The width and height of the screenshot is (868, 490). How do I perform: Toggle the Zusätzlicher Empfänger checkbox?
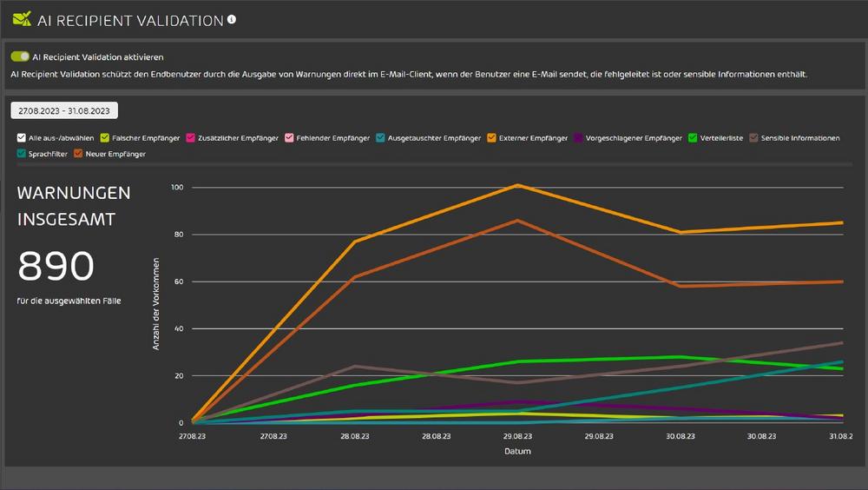click(x=190, y=138)
